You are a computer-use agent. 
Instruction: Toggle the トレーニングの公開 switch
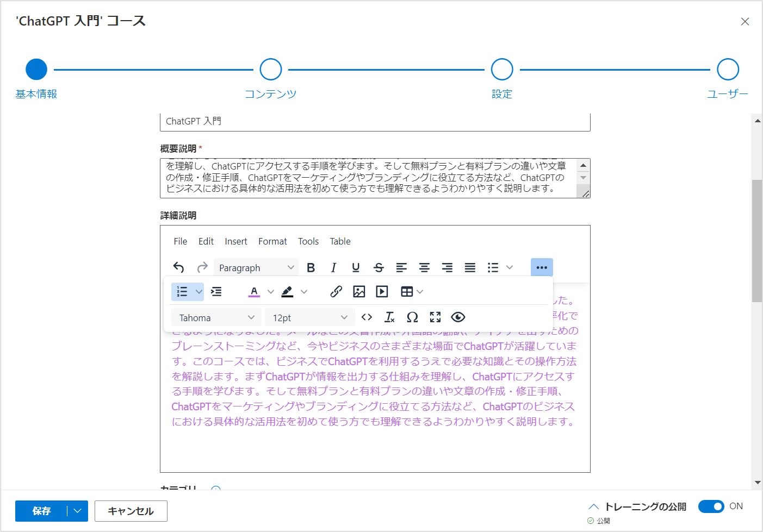tap(711, 506)
